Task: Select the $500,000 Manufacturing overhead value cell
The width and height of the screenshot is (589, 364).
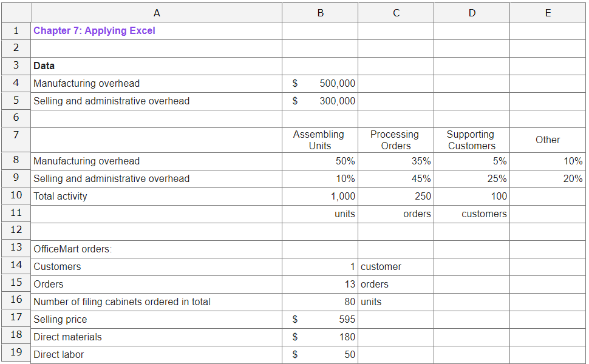Action: point(320,83)
